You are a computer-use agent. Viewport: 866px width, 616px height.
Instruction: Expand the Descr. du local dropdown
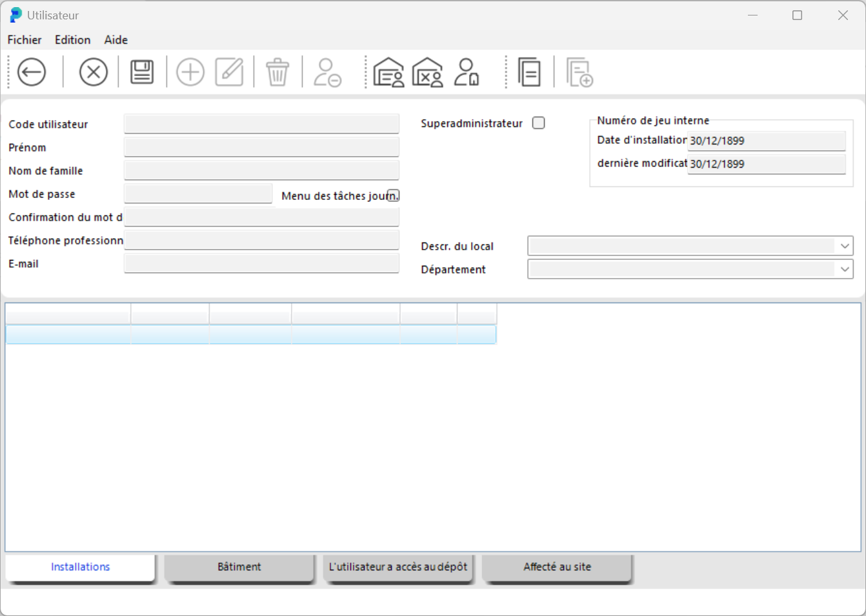click(x=845, y=246)
